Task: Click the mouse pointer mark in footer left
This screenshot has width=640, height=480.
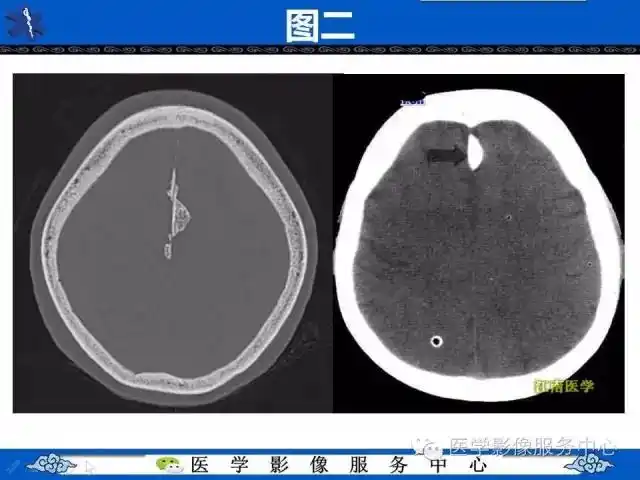Action: 90,465
